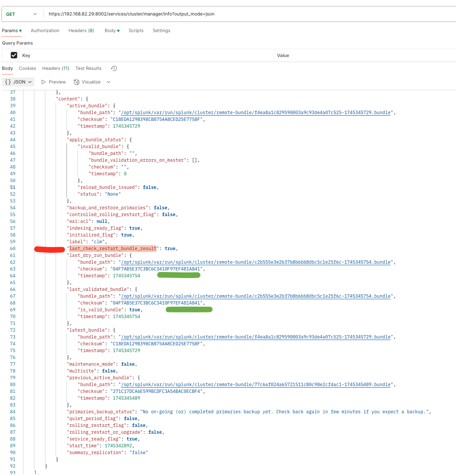Screen dimensions: 456x476
Task: View response Headers (11) tab
Action: click(x=55, y=68)
